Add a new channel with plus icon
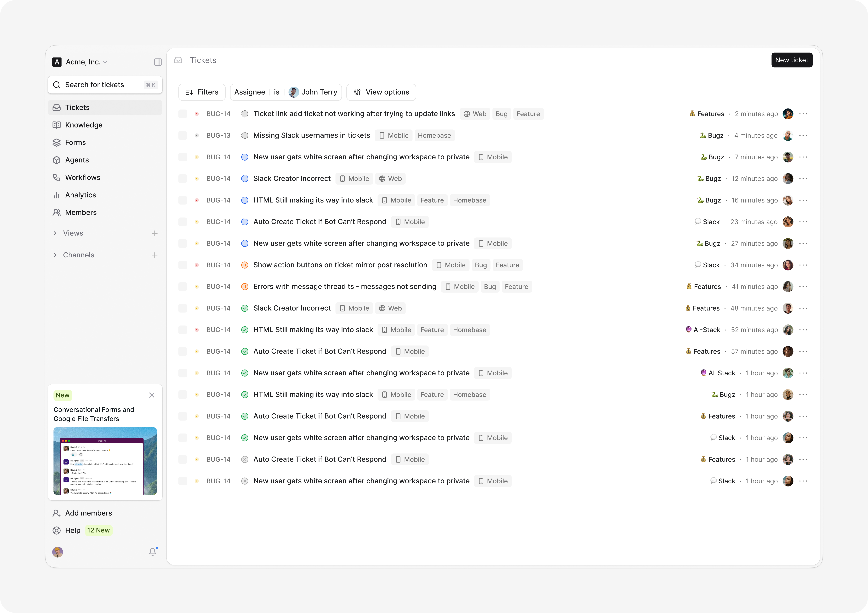This screenshot has height=613, width=868. pos(155,255)
